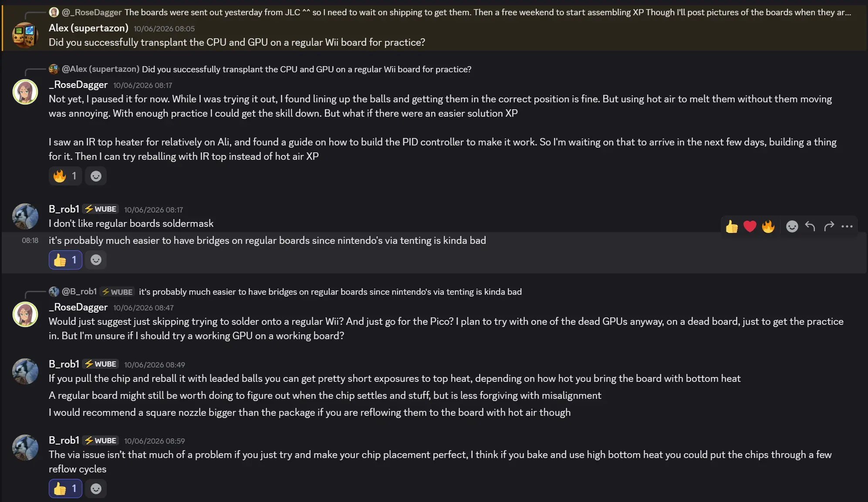React with thumbs up in hover toolbar
The image size is (868, 502).
[x=732, y=226]
